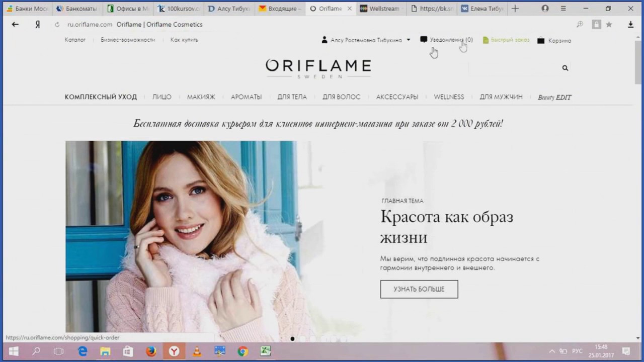Viewport: 644px width, 362px height.
Task: Click the bookmark star icon
Action: point(609,24)
